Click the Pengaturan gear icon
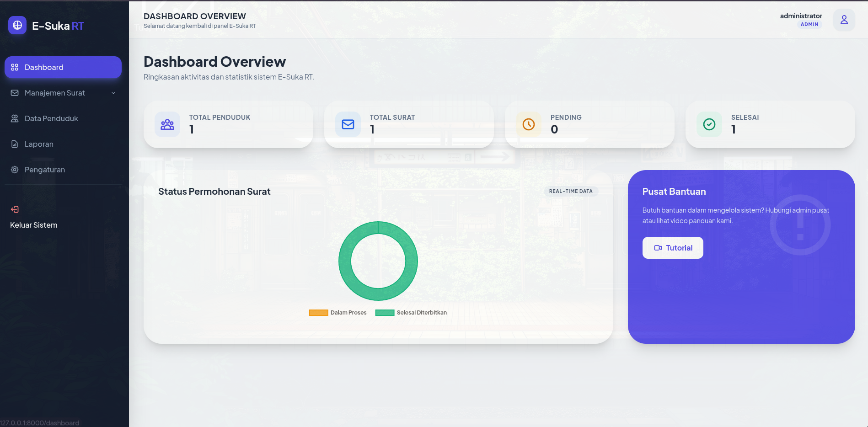The width and height of the screenshot is (868, 427). pos(14,170)
